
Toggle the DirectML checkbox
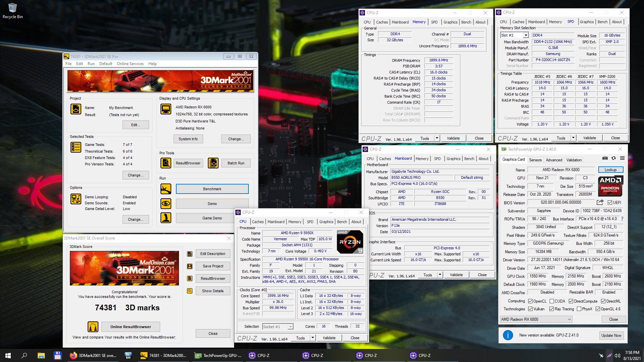tap(603, 301)
